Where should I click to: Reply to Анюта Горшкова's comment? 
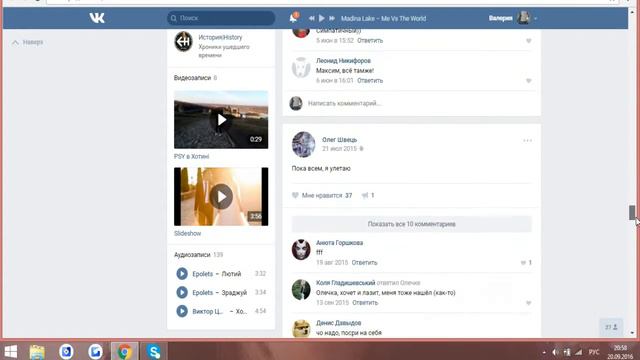364,262
